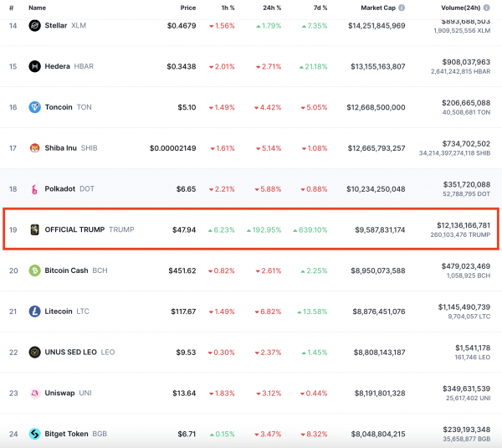Sort by the Name column header
The height and width of the screenshot is (448, 502).
click(37, 8)
